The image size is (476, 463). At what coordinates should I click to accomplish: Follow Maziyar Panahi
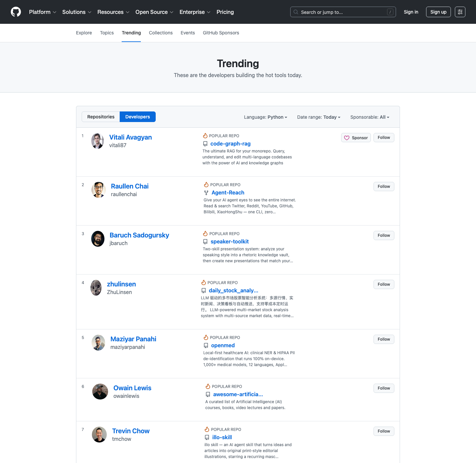pyautogui.click(x=384, y=339)
